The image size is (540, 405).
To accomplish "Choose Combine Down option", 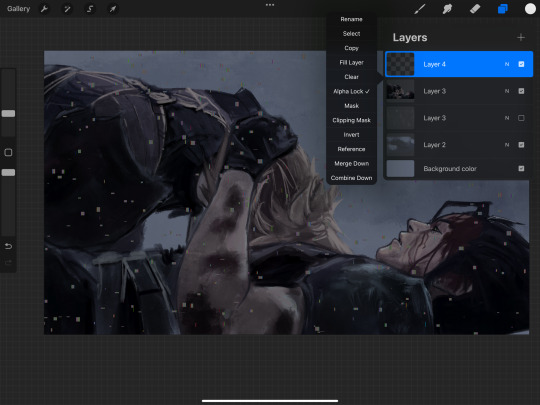I will (351, 178).
